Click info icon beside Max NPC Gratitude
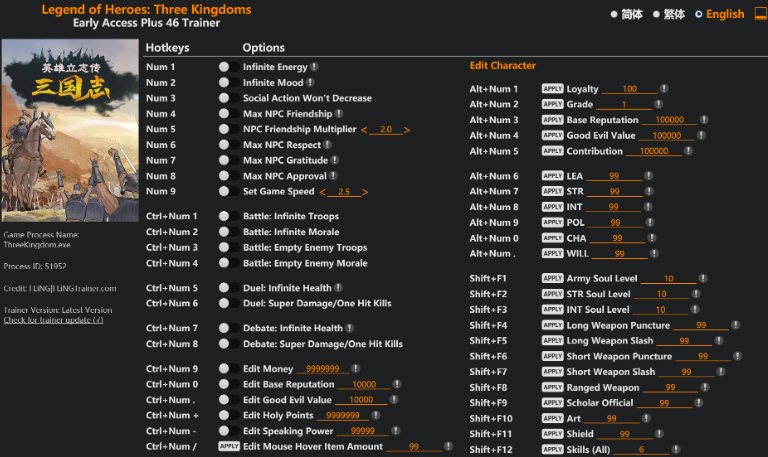 334,160
